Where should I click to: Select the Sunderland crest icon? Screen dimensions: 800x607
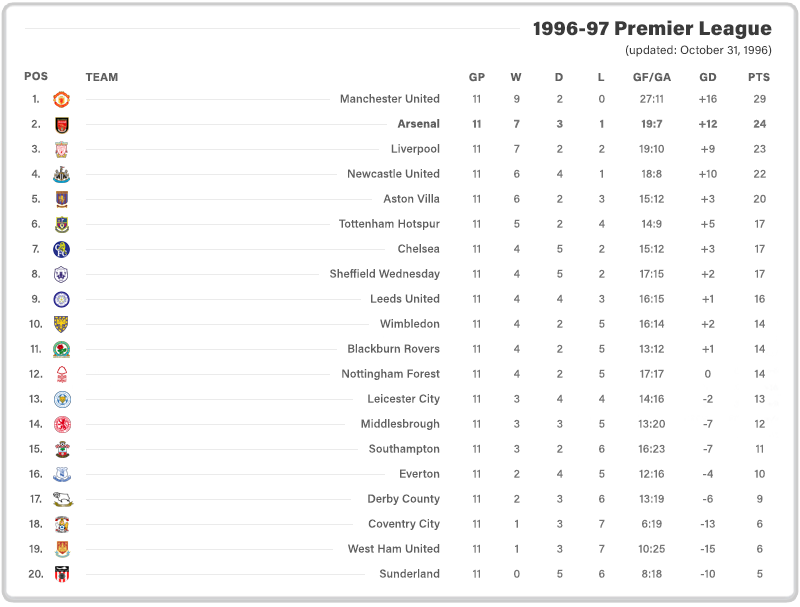pyautogui.click(x=62, y=574)
